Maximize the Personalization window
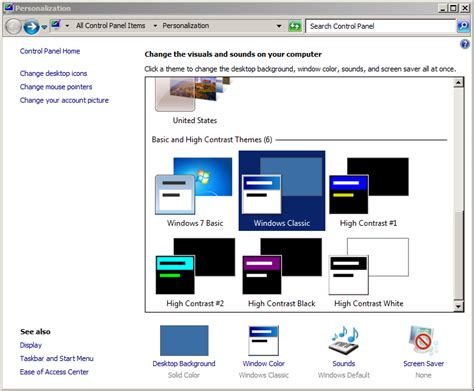Viewport: 474px width, 391px height. (453, 8)
